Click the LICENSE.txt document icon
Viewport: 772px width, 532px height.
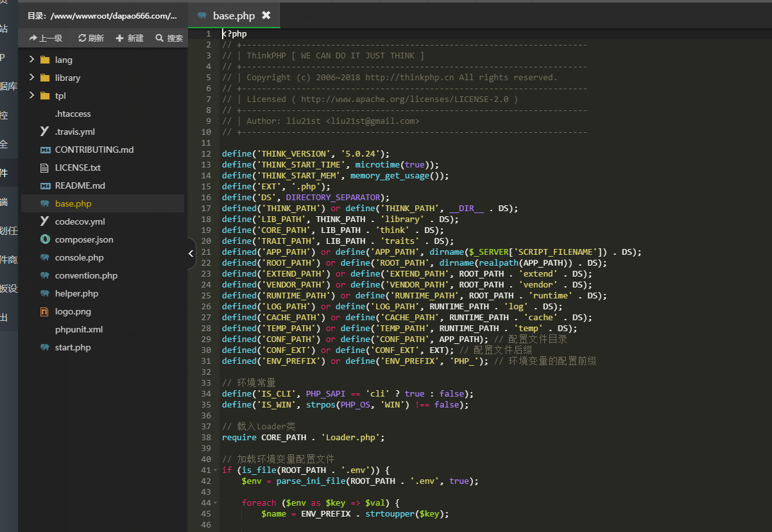click(45, 167)
